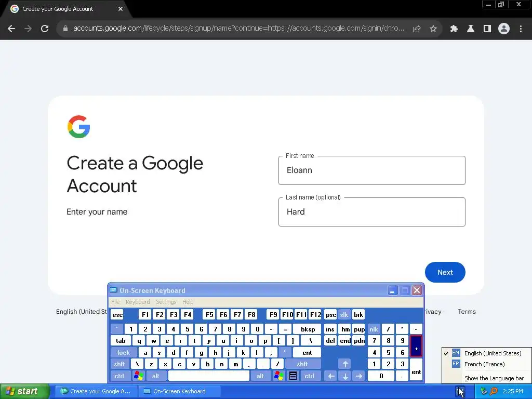Select English (United States) input language
The width and height of the screenshot is (532, 399).
[486, 353]
